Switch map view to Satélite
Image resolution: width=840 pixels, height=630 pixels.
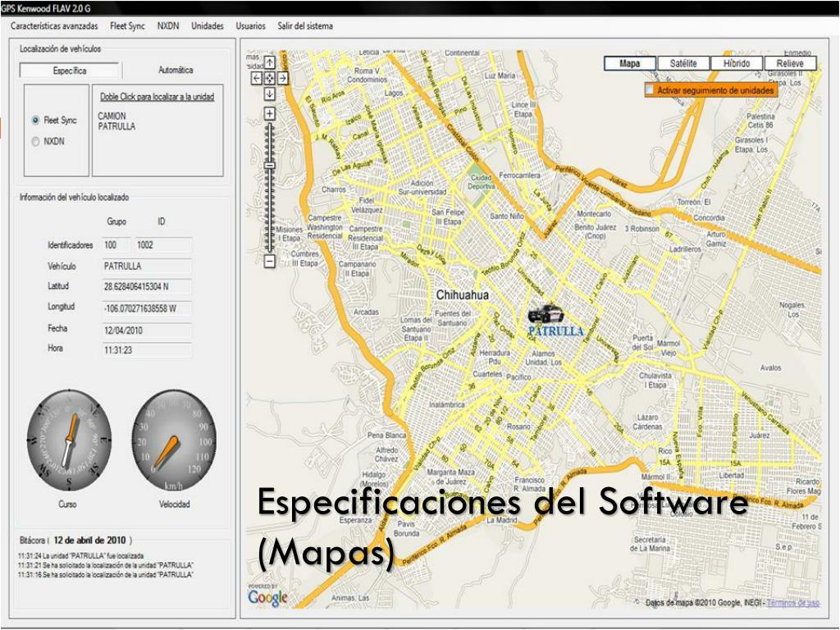[x=683, y=63]
